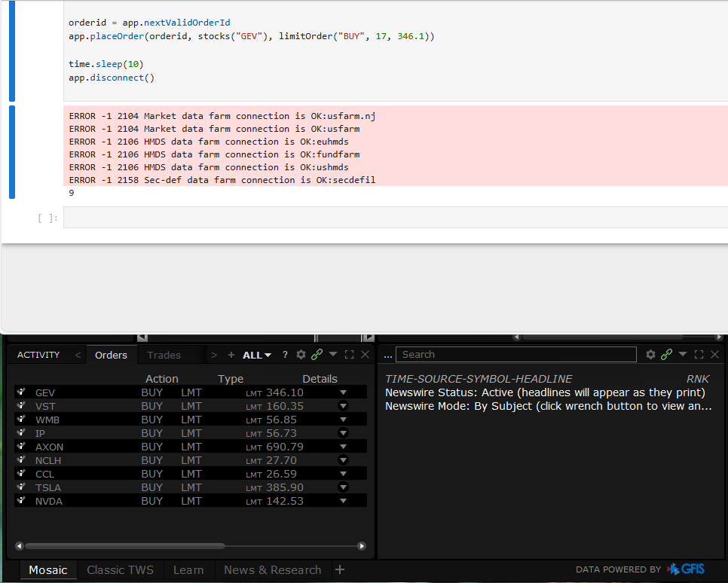Image resolution: width=728 pixels, height=583 pixels.
Task: Open the News & Research tab
Action: [x=273, y=570]
